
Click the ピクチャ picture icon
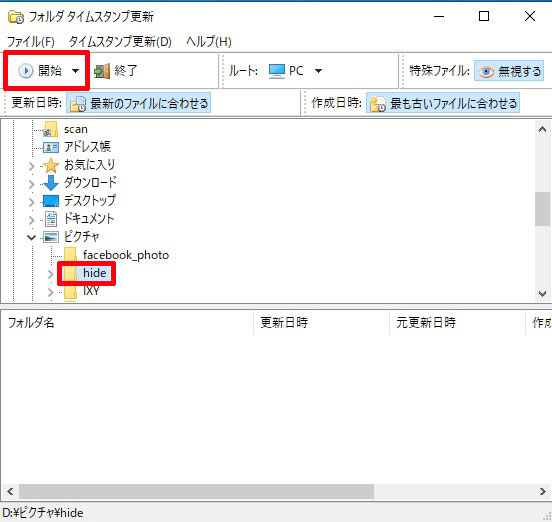[51, 237]
